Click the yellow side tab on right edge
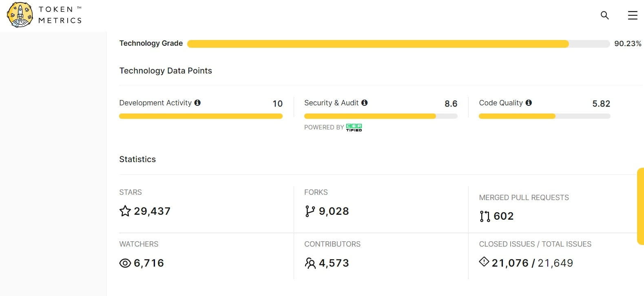Image resolution: width=644 pixels, height=296 pixels. coord(640,206)
